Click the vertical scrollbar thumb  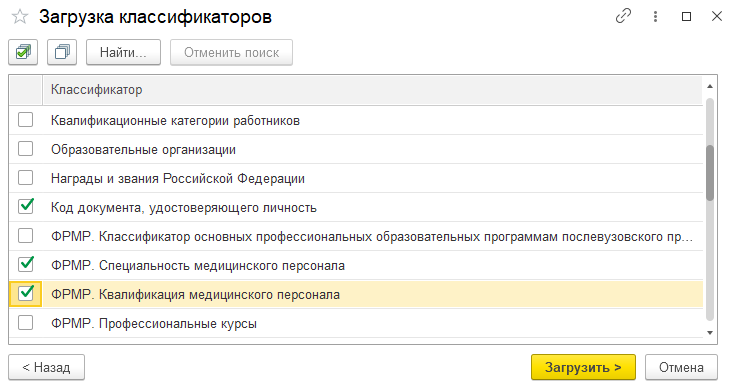tap(710, 173)
